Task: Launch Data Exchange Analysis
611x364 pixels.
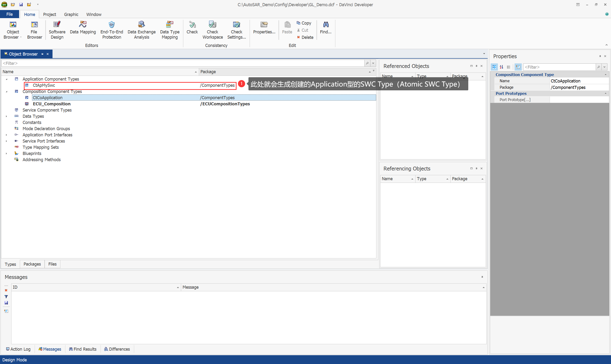Action: click(142, 30)
